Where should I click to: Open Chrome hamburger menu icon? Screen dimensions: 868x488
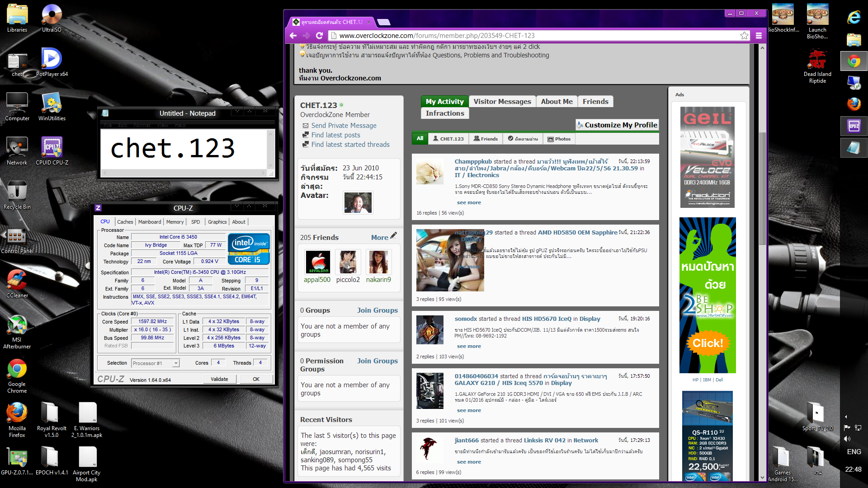(x=759, y=36)
